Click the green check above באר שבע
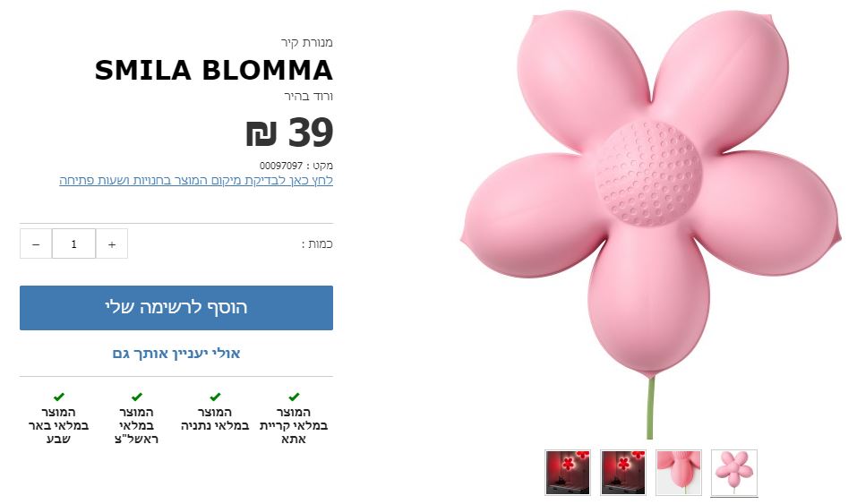857x504 pixels. point(58,397)
